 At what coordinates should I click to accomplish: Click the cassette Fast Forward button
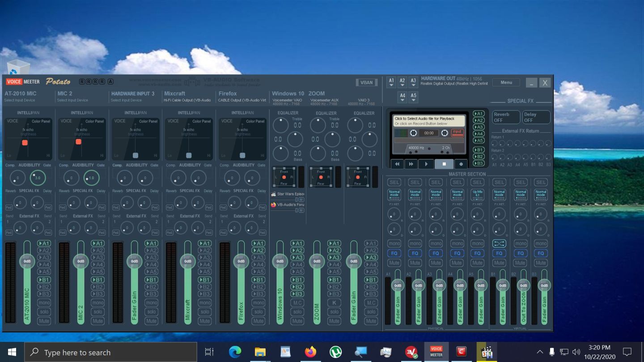click(411, 164)
